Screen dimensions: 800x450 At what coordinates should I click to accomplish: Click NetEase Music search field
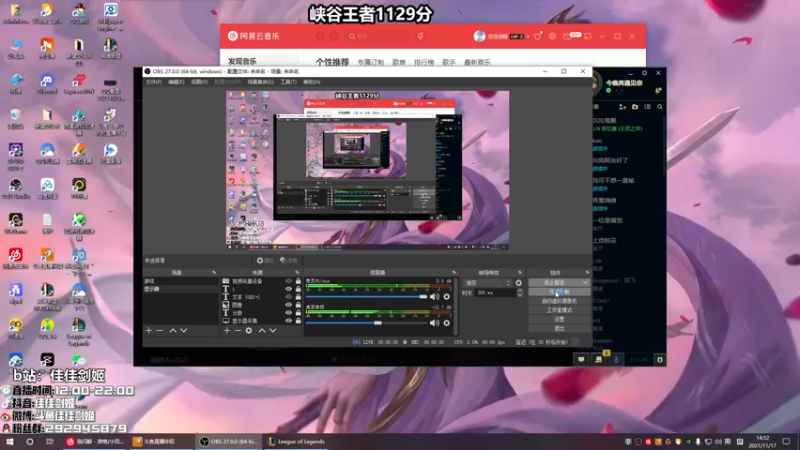pyautogui.click(x=378, y=36)
